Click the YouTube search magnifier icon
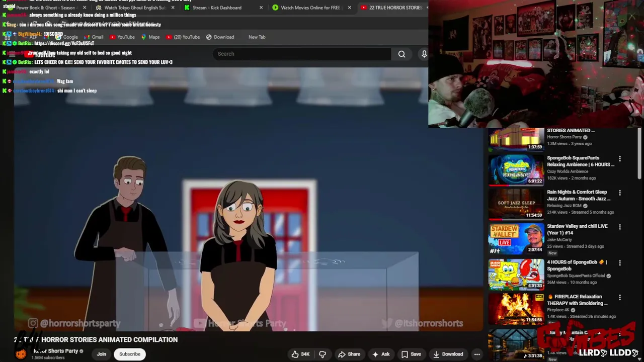This screenshot has height=362, width=644. coord(401,54)
